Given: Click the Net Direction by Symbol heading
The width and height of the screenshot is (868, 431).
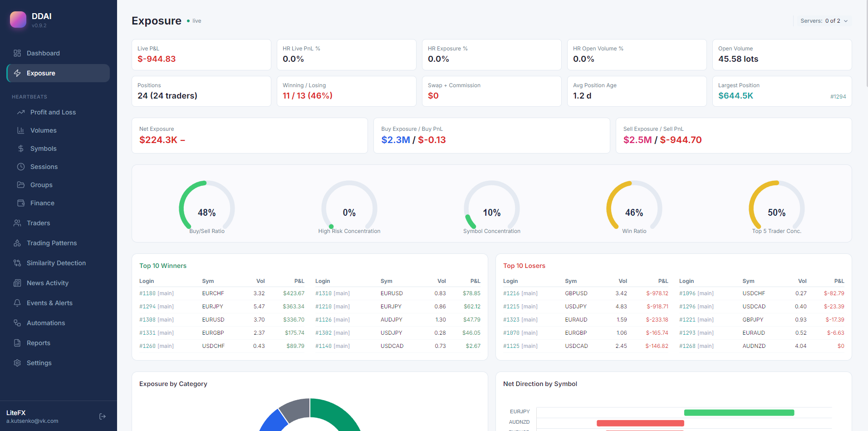Looking at the screenshot, I should point(540,384).
